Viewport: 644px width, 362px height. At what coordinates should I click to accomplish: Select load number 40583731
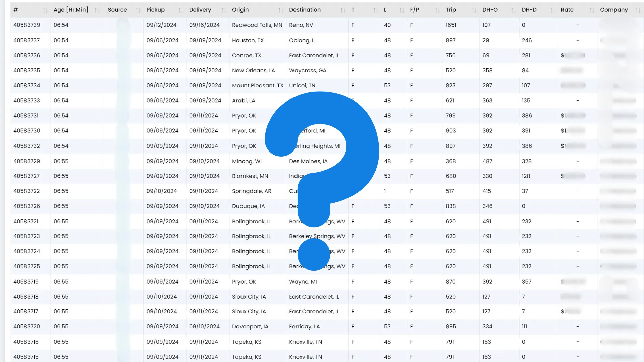coord(26,115)
